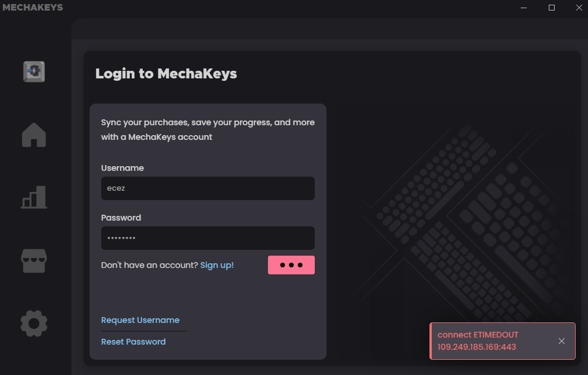Minimize the MechaKeys window
588x375 pixels.
525,8
